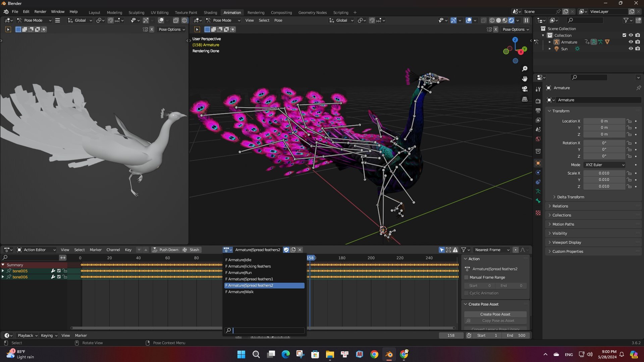Click the Create Pose Asset button
The image size is (644, 362).
(495, 314)
